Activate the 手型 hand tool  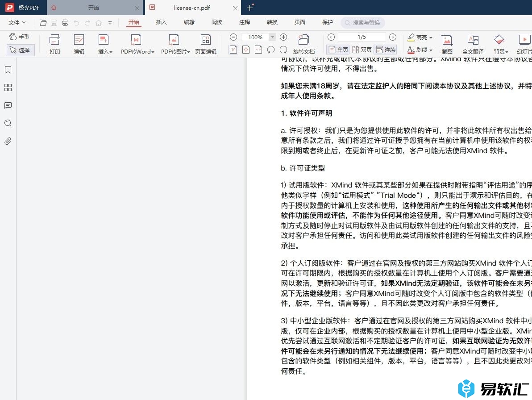(x=20, y=37)
